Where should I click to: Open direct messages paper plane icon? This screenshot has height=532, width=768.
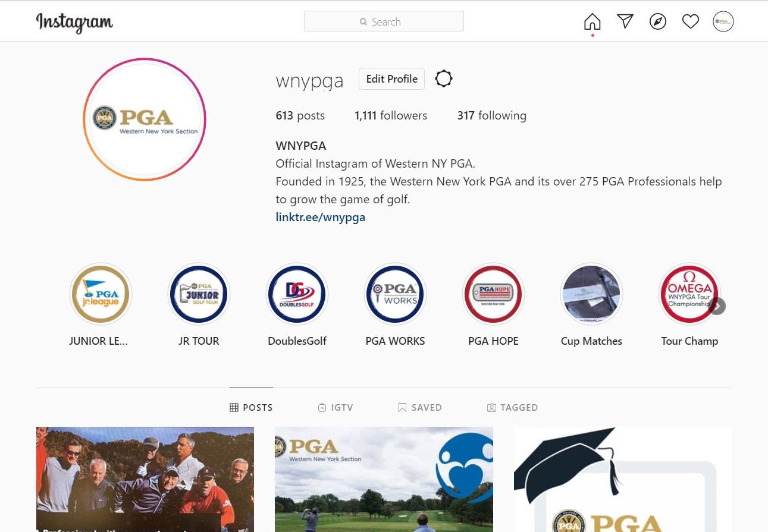coord(625,22)
